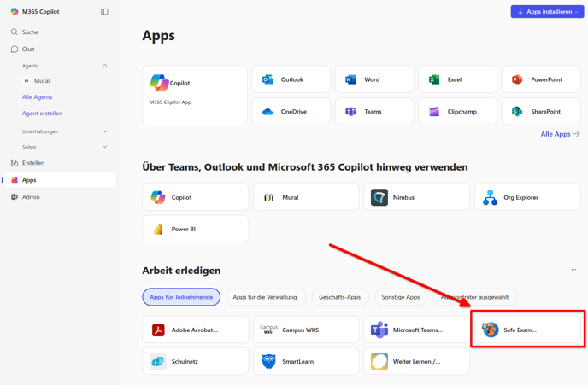Select the Apps für die Verwaltung tab
Viewport: 588px width, 385px height.
point(265,297)
